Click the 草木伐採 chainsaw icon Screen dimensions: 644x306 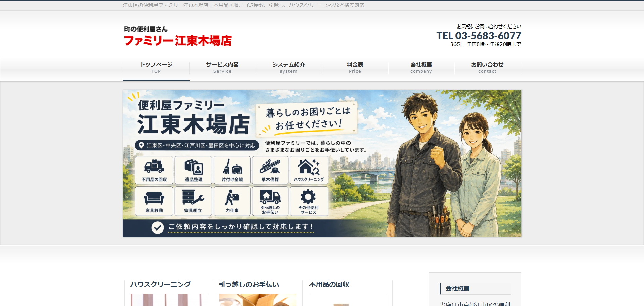tap(270, 167)
